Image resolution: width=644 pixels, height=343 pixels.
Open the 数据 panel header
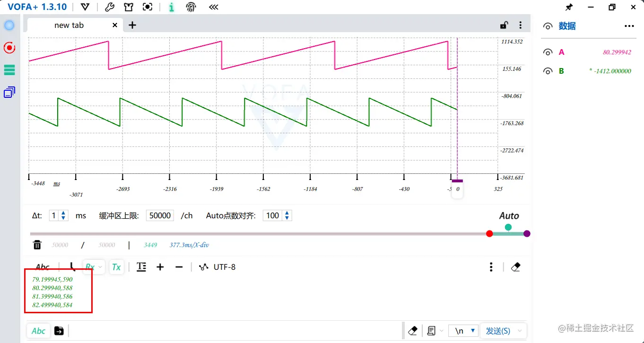pyautogui.click(x=567, y=26)
